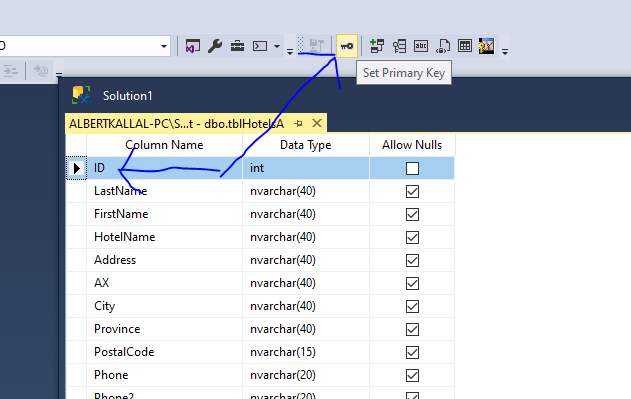Uncheck Allow Nulls for Province
Screen dimensions: 631x399
tap(412, 329)
